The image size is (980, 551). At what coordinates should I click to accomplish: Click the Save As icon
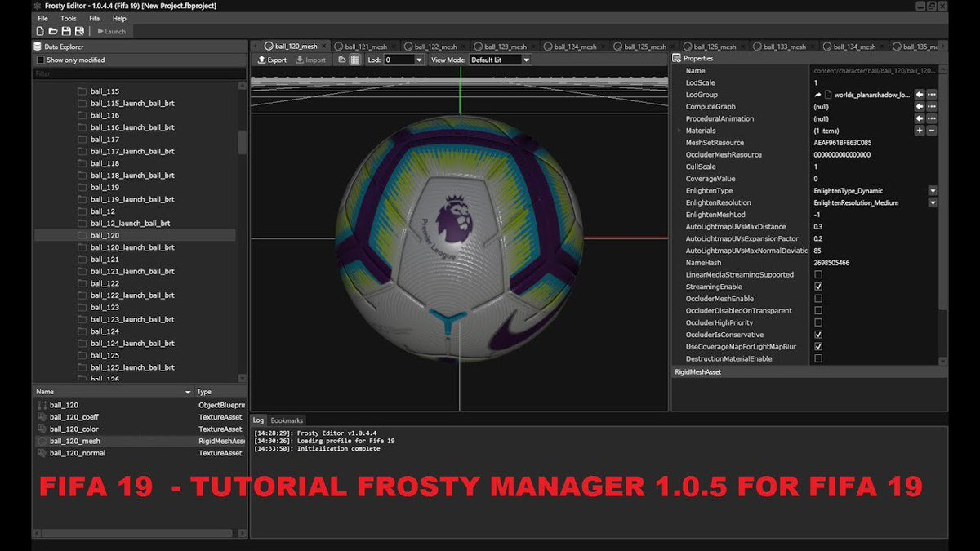coord(78,30)
